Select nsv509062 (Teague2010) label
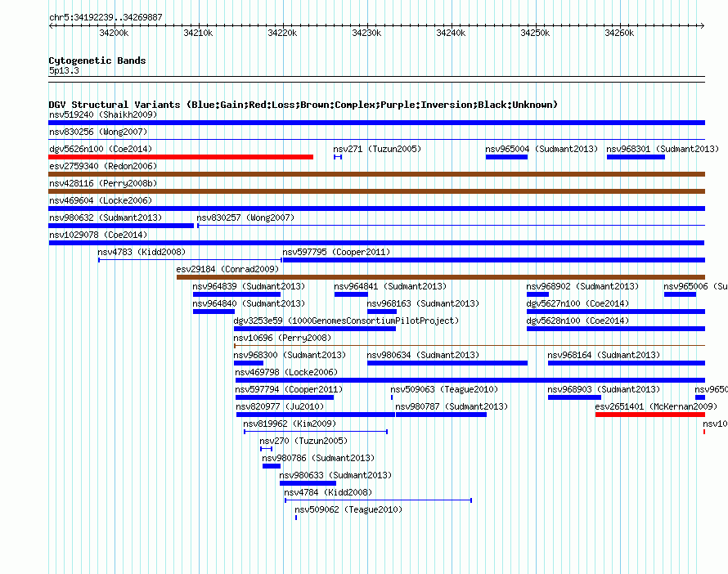728x574 pixels. [x=348, y=509]
